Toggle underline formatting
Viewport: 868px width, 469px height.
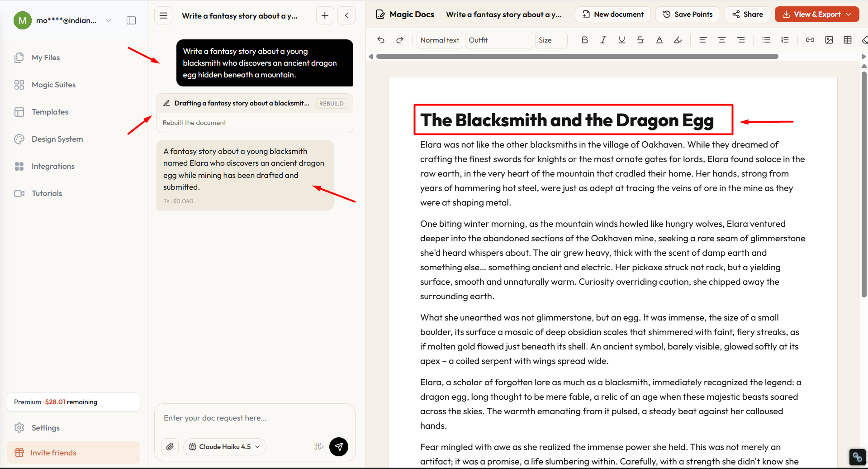coord(622,40)
